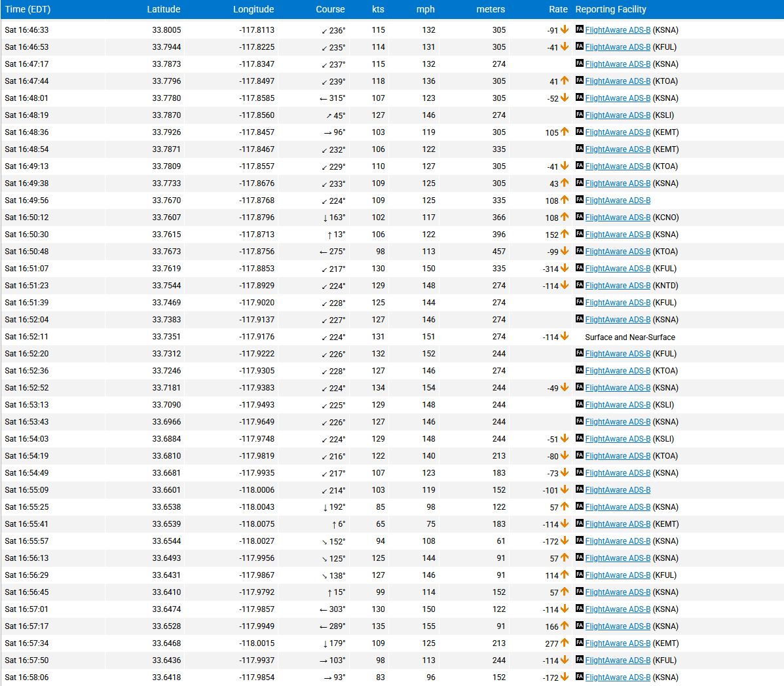The width and height of the screenshot is (784, 686).
Task: Open the FlightAware ADS-B link at 16:49:56
Action: (618, 200)
